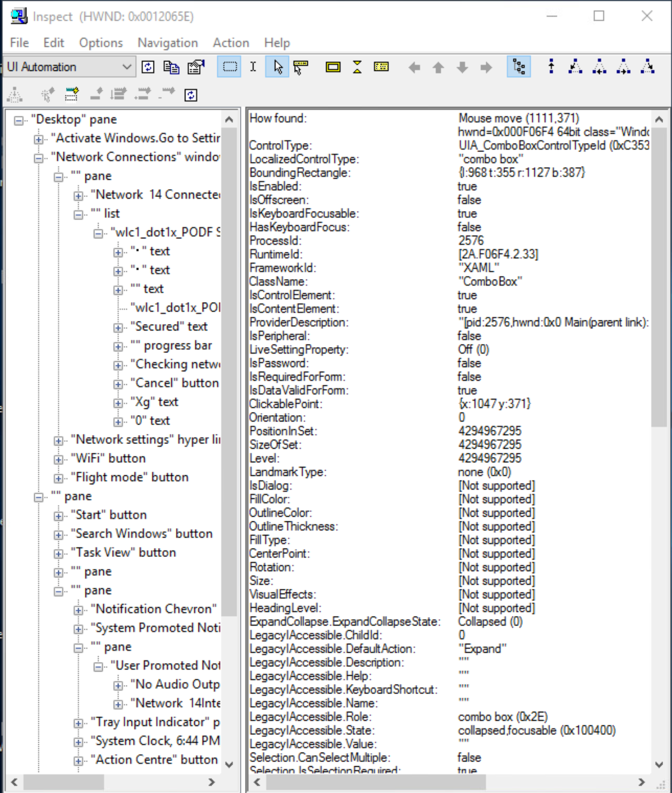
Task: Click the Navigate to Next Sibling icon
Action: click(x=623, y=67)
